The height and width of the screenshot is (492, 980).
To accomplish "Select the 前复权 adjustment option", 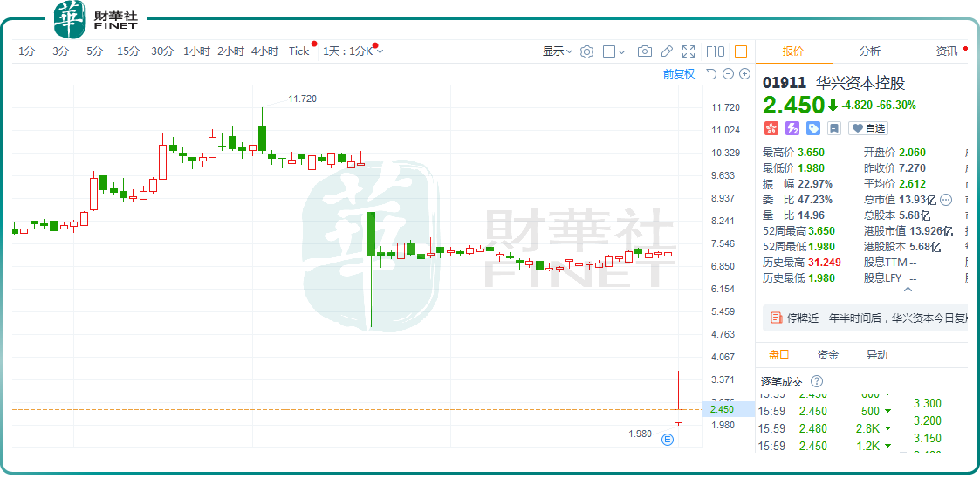I will [x=679, y=74].
